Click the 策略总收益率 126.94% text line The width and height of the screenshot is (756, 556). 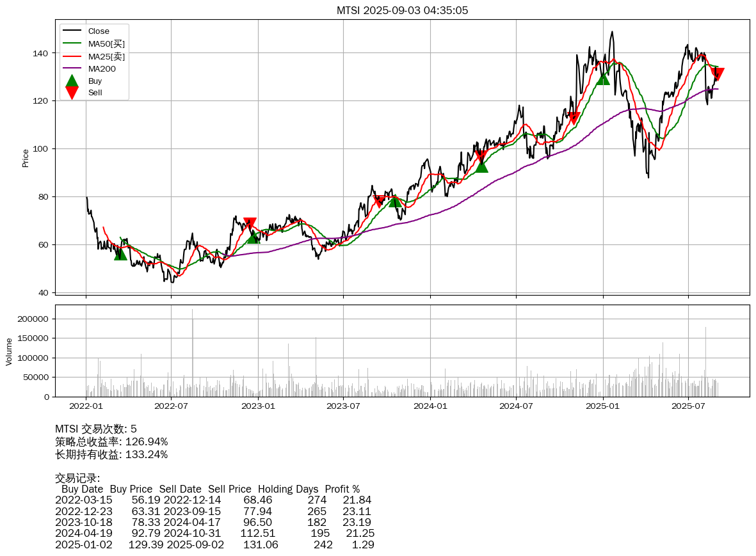(x=111, y=441)
